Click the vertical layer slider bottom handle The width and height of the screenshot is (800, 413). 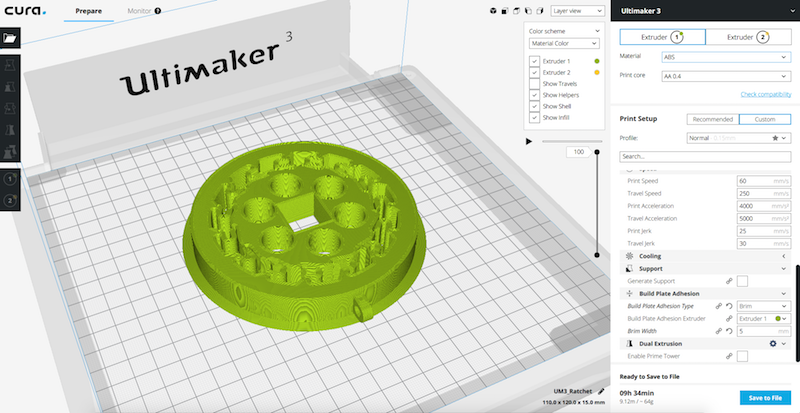pyautogui.click(x=597, y=255)
